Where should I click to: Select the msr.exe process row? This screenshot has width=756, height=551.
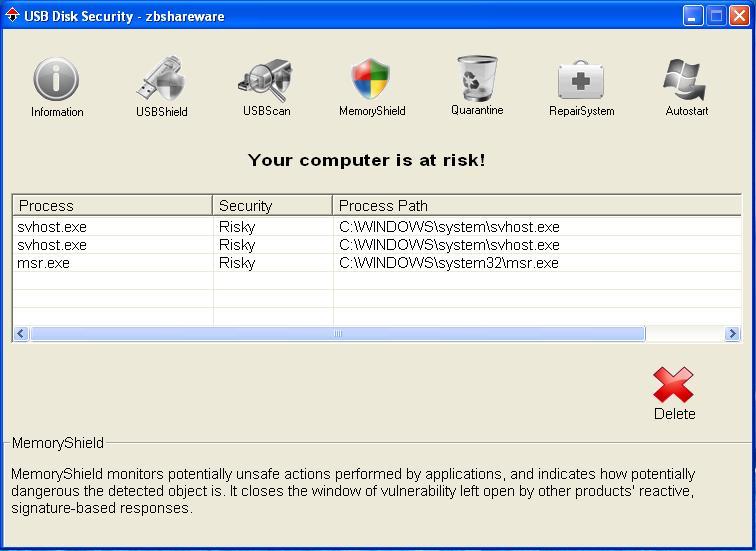click(377, 263)
